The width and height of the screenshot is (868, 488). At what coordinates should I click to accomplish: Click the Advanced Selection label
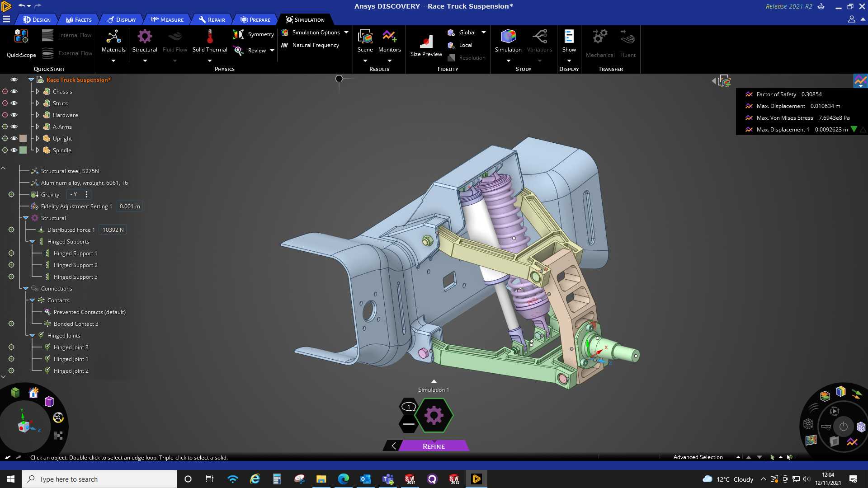pyautogui.click(x=698, y=457)
